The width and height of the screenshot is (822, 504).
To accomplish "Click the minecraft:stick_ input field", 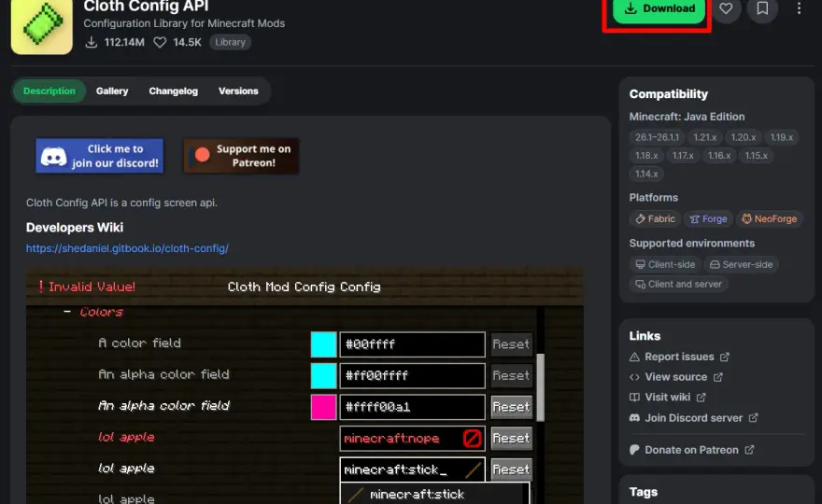I will click(x=413, y=469).
